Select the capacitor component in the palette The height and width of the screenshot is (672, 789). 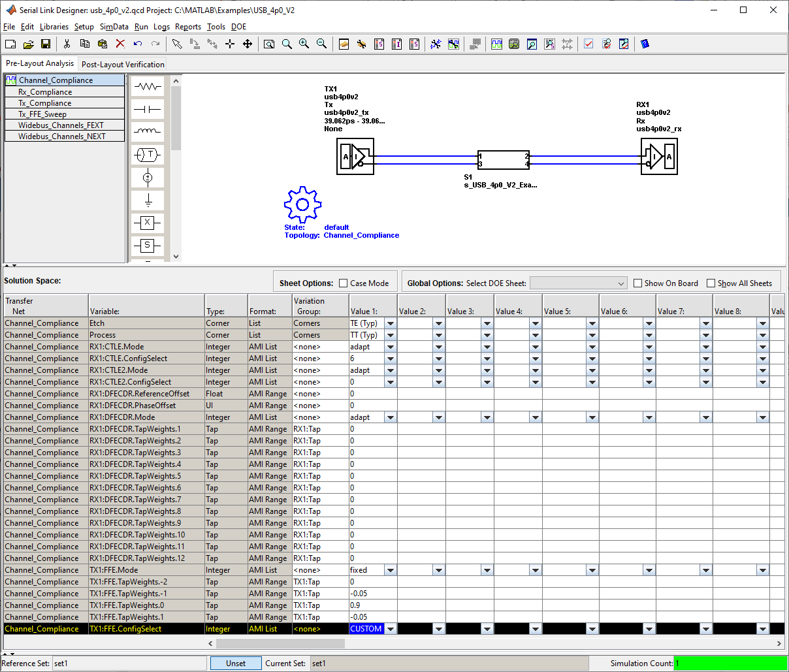point(148,109)
